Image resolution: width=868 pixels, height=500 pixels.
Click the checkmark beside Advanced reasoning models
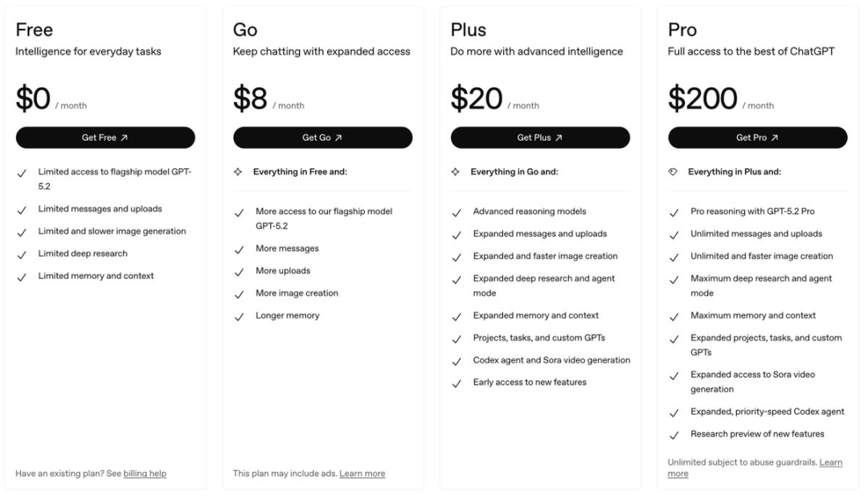pos(457,213)
